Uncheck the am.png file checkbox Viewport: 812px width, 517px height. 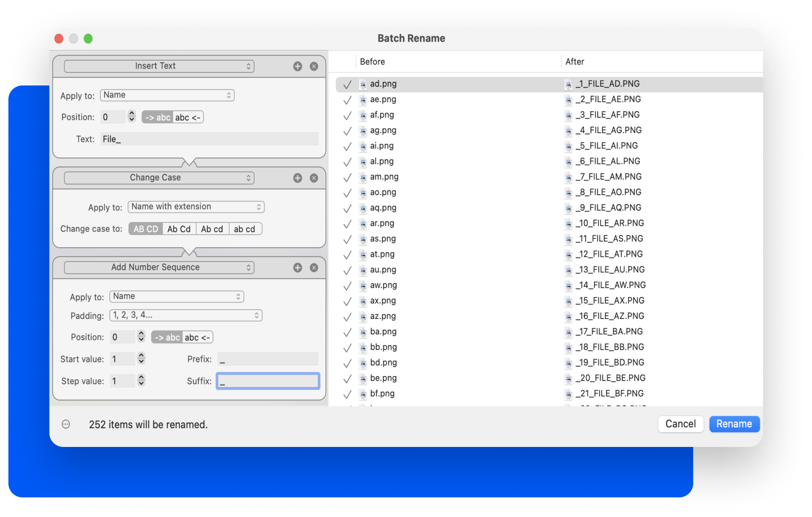[347, 177]
